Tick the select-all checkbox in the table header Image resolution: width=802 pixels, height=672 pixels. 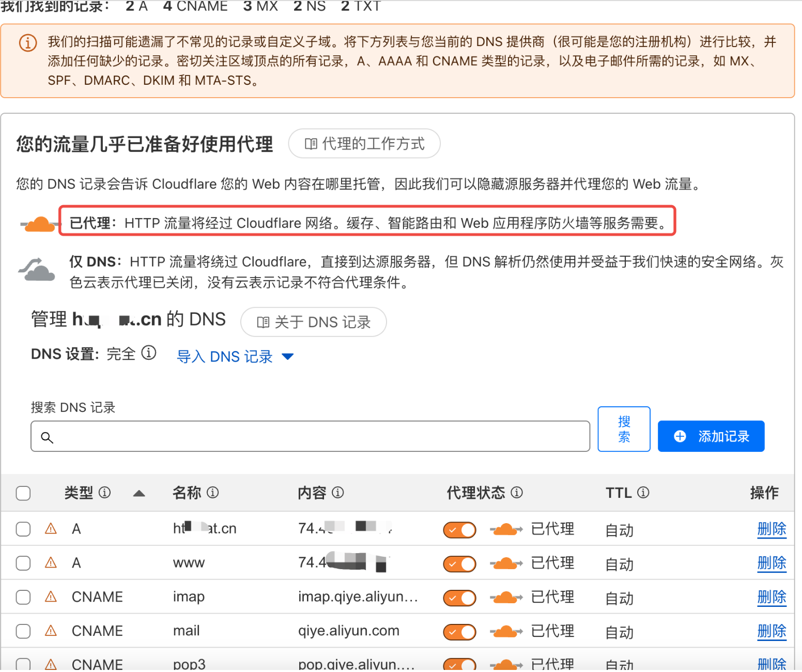23,493
